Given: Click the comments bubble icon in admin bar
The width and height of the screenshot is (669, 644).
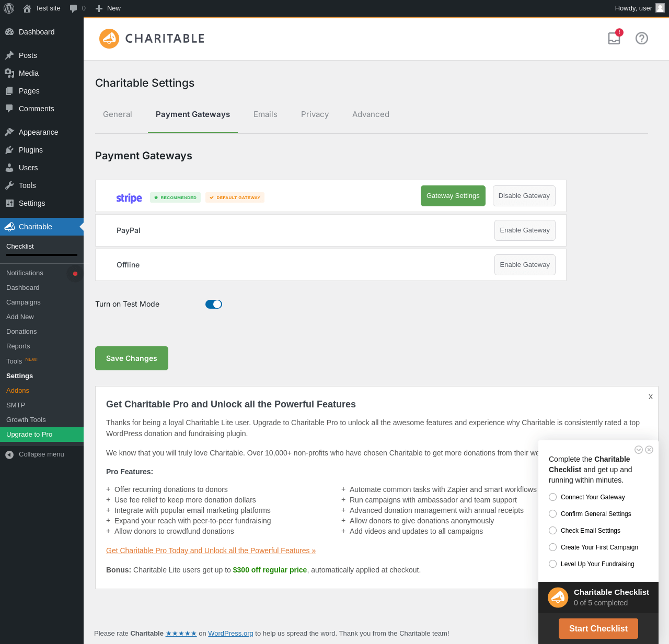Looking at the screenshot, I should 74,8.
